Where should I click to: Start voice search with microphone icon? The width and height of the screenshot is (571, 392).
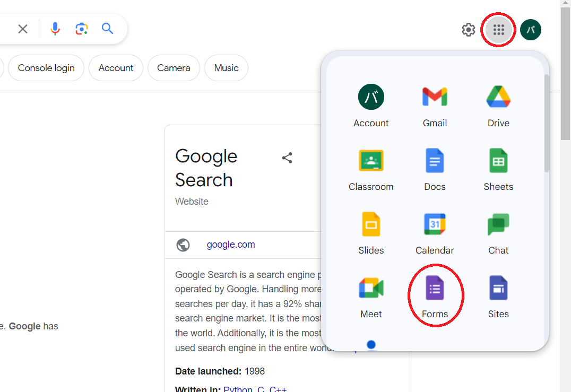coord(55,29)
